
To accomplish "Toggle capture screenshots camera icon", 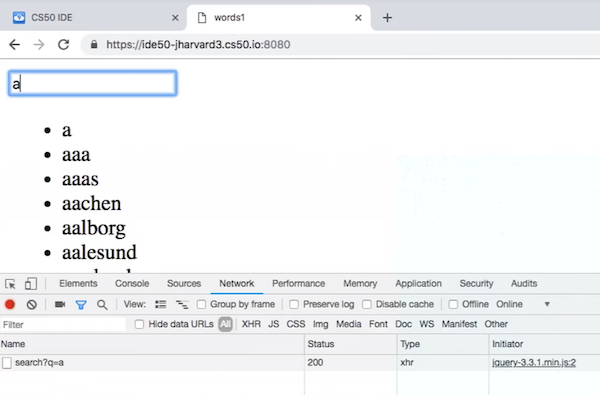I will (x=60, y=305).
